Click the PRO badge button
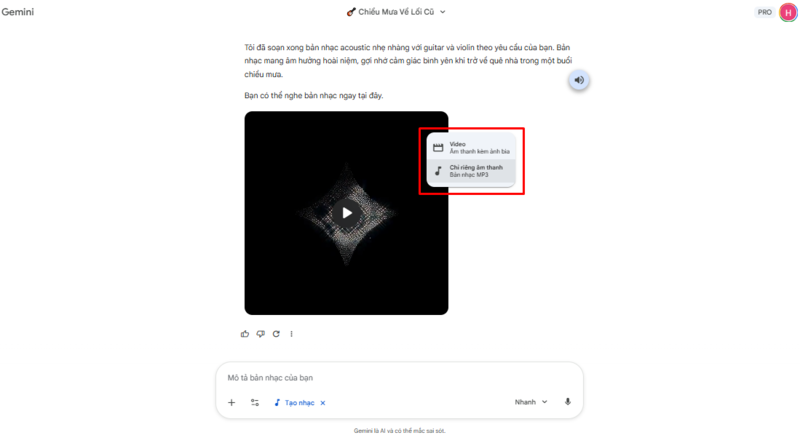The width and height of the screenshot is (800, 435). click(764, 12)
